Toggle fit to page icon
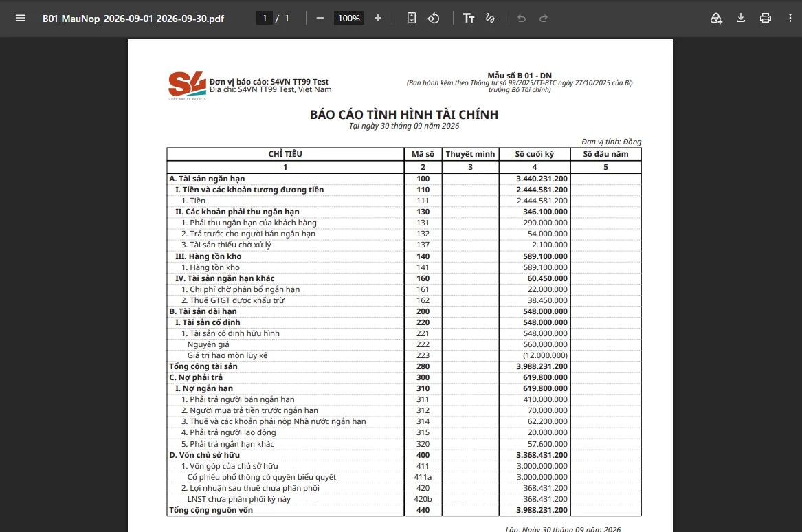The image size is (802, 532). [x=411, y=19]
